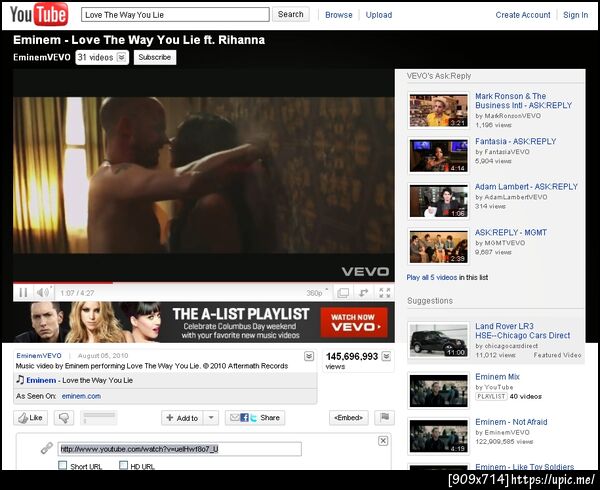Click the search box with Love The Way You Lie
This screenshot has width=600, height=490.
pyautogui.click(x=175, y=15)
